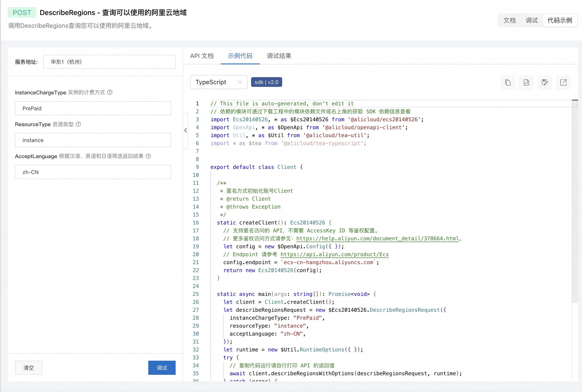Open the help.aliyun.com document link
This screenshot has height=392, width=582.
[x=377, y=239]
